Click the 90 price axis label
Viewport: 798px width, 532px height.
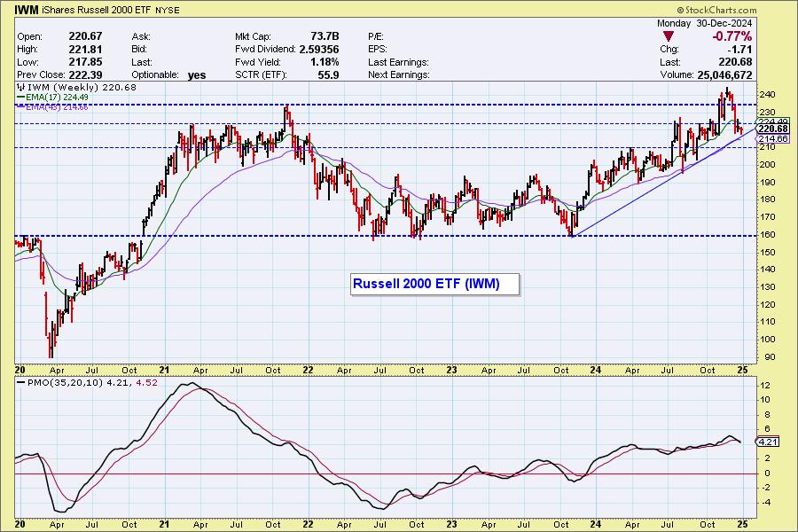[768, 356]
